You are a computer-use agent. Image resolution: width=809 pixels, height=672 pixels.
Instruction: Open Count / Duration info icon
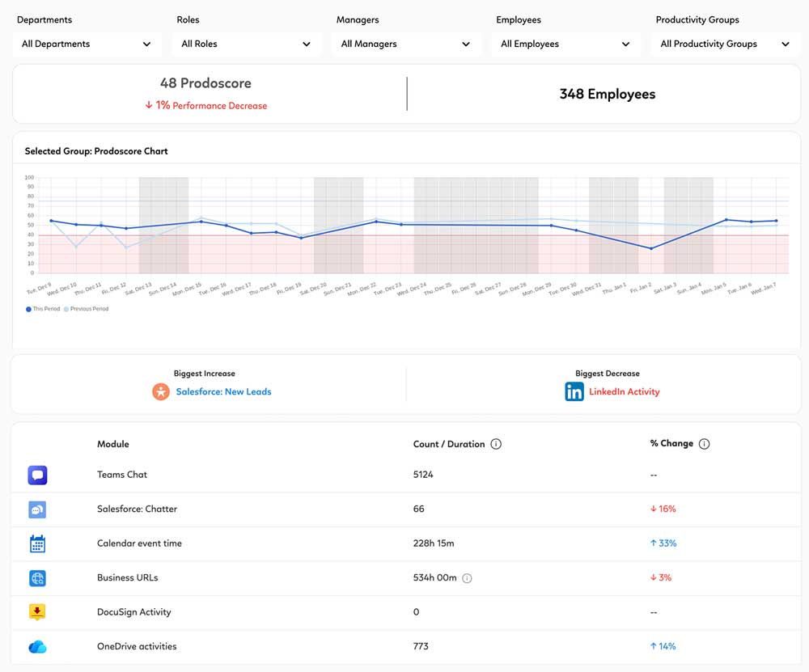[x=496, y=444]
